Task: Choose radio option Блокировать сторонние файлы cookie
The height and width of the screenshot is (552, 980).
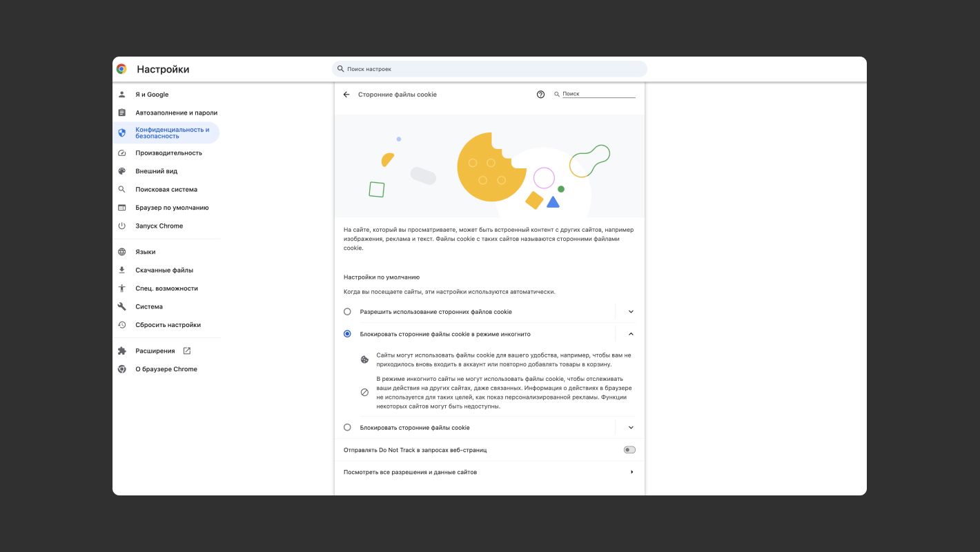Action: [x=347, y=427]
